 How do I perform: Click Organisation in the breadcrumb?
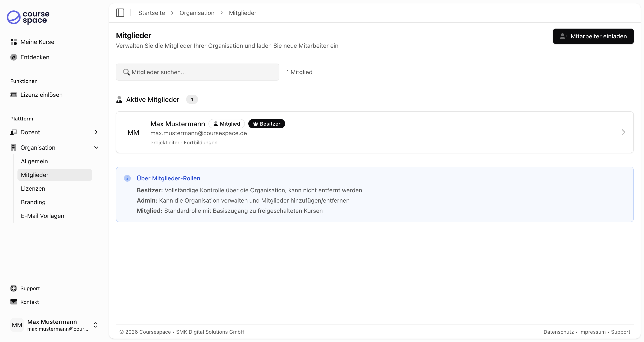tap(197, 13)
